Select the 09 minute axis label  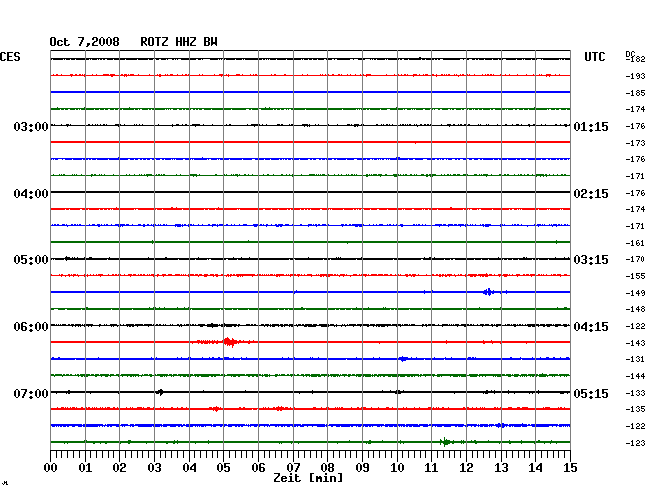[362, 468]
